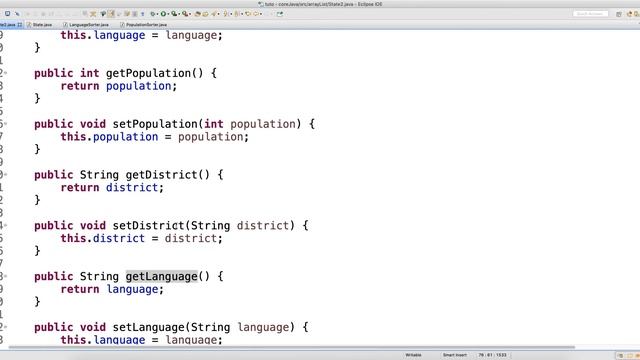Select the active State2.java tab
Screen dimensions: 640x360
[x=7, y=24]
